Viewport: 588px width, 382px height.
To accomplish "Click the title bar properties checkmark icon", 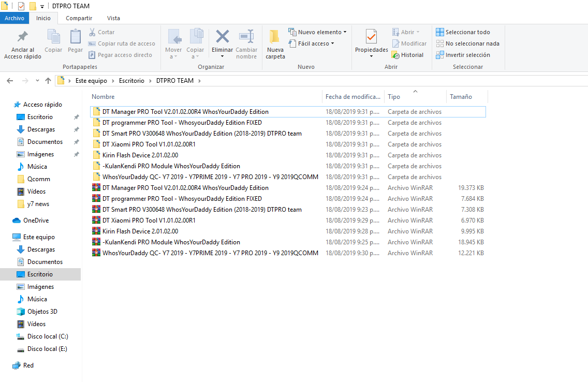I will [x=21, y=6].
